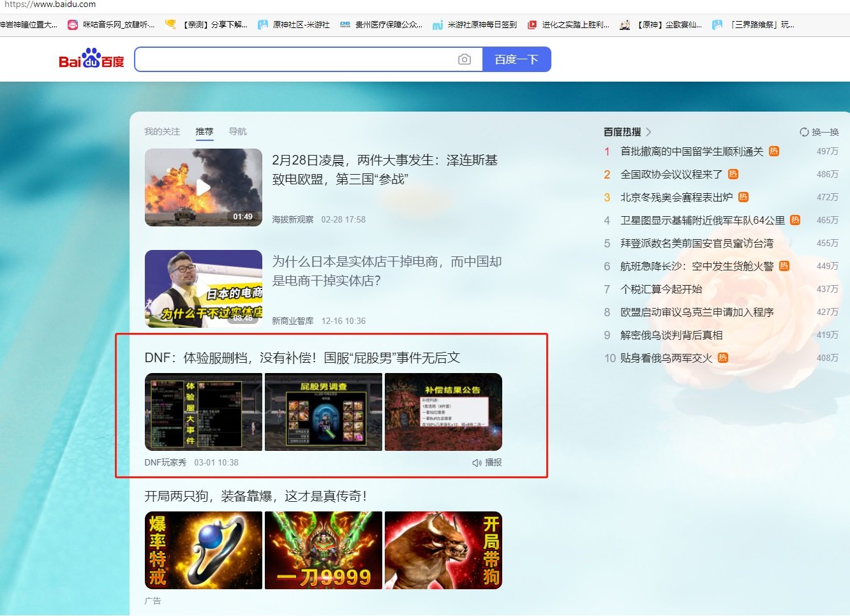
Task: Open the 体验服大事件 thumbnail image
Action: (204, 412)
